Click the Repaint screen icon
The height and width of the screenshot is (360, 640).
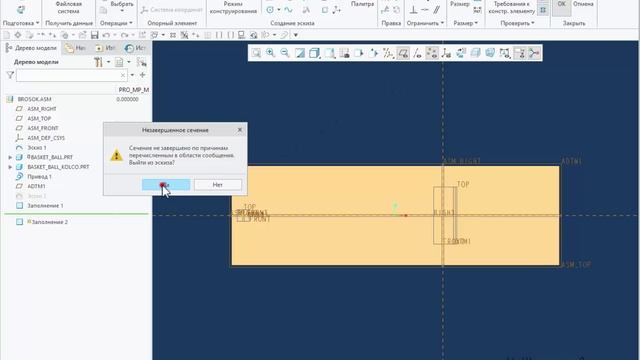300,53
